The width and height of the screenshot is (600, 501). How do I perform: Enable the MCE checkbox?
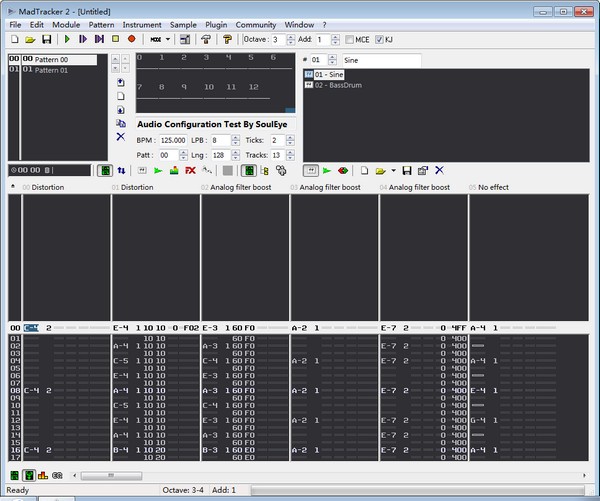click(350, 40)
